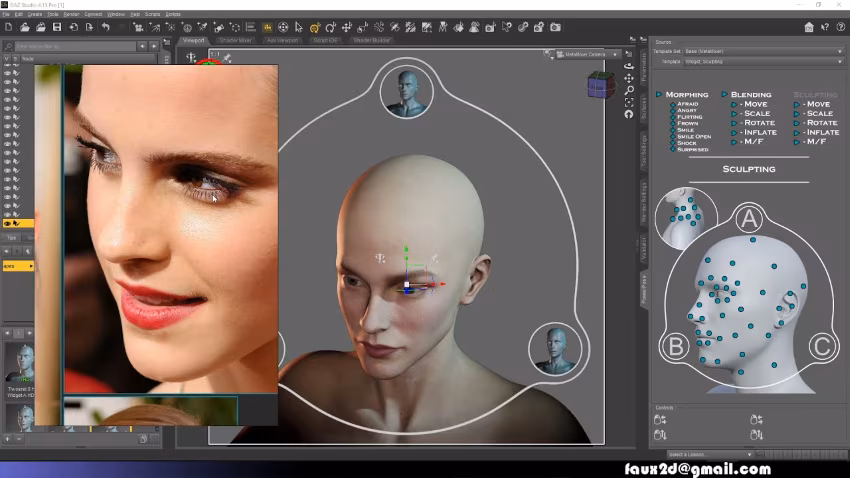Open the viewport camera selector dropdown
The height and width of the screenshot is (478, 850).
pyautogui.click(x=587, y=54)
